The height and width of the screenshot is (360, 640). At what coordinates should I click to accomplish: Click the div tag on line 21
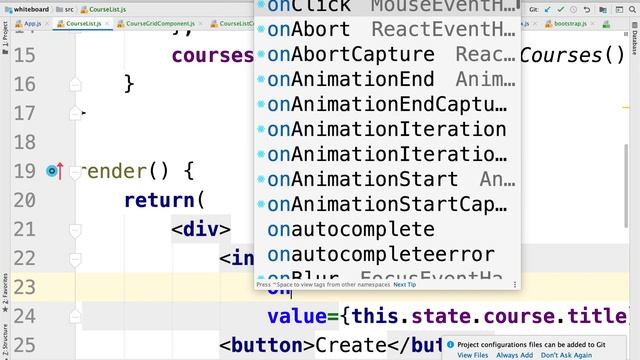pyautogui.click(x=201, y=229)
